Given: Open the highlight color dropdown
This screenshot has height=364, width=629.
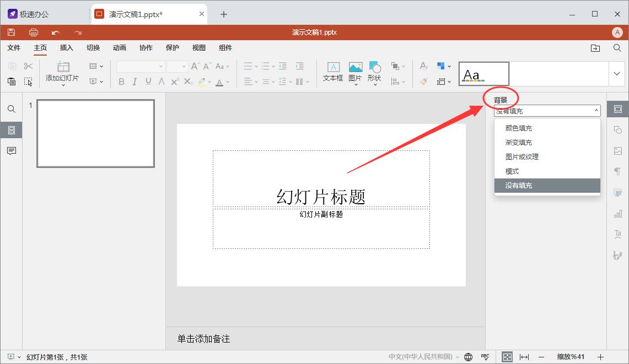Looking at the screenshot, I should click(204, 82).
